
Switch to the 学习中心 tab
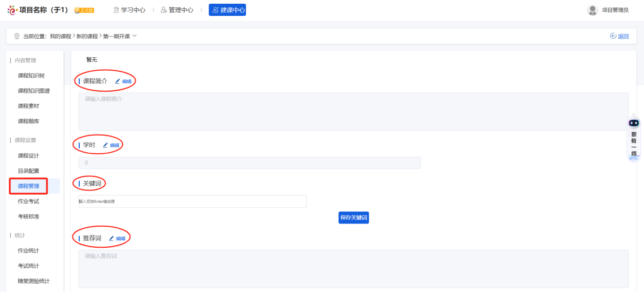click(129, 10)
